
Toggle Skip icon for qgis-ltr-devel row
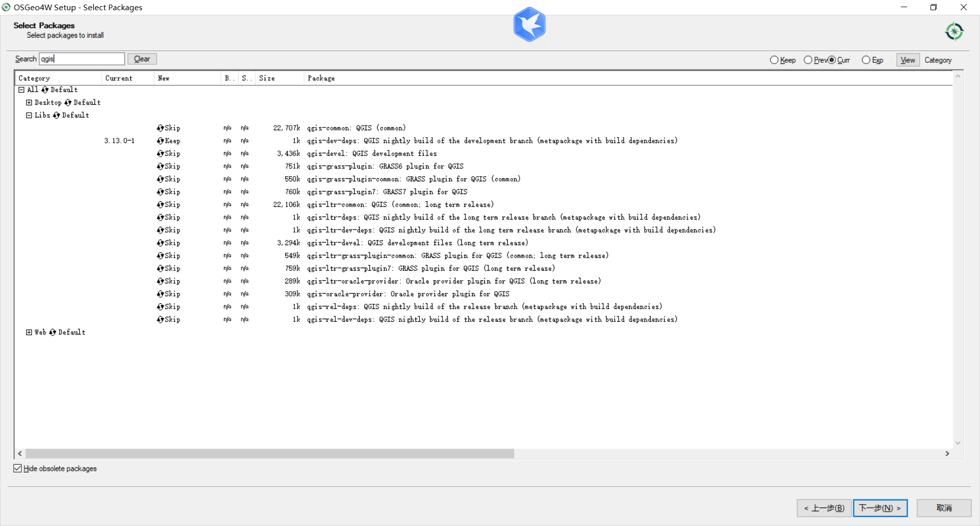click(160, 243)
